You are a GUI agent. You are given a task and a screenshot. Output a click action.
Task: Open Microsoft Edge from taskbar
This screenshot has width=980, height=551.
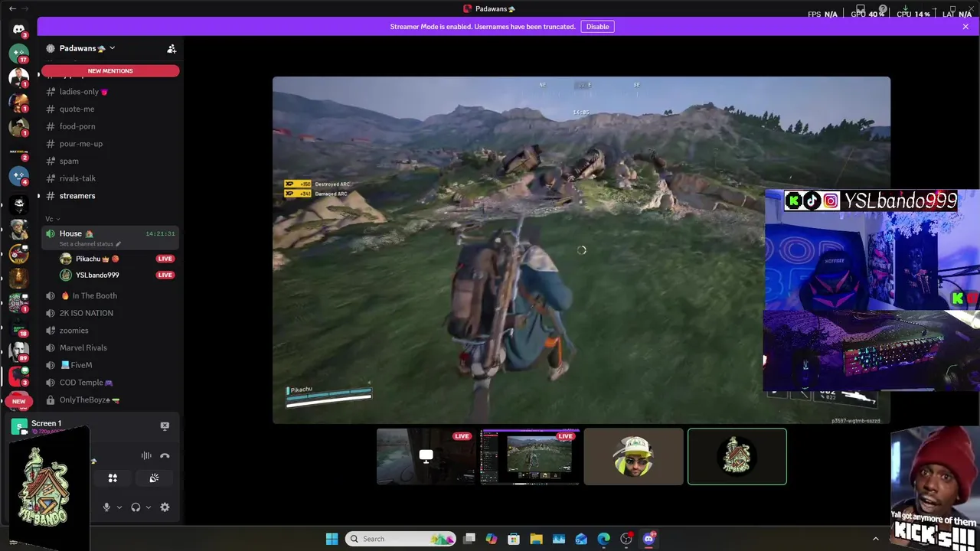click(x=603, y=539)
